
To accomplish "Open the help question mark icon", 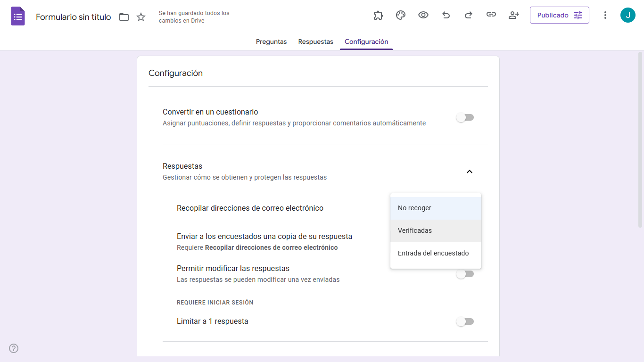I will 14,348.
